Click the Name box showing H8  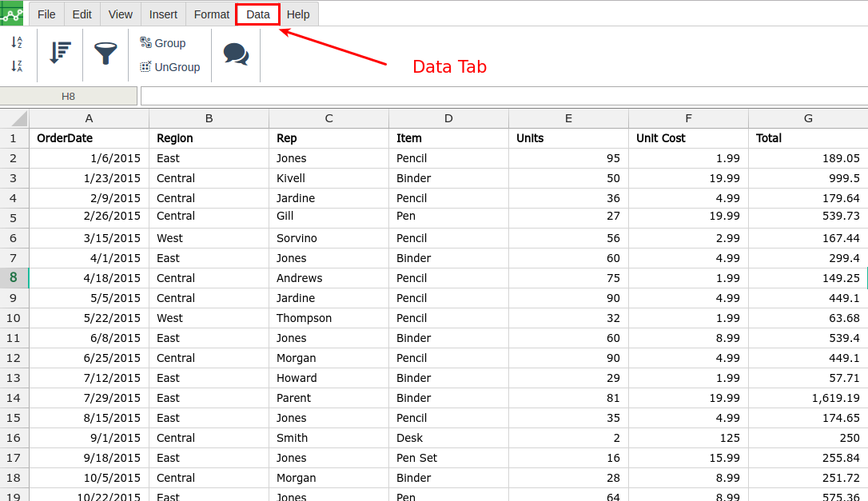point(68,95)
